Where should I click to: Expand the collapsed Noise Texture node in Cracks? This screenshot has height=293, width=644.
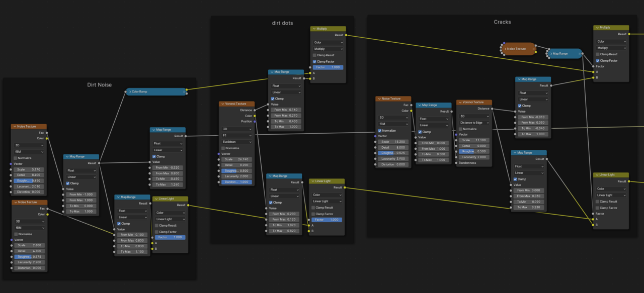(505, 49)
